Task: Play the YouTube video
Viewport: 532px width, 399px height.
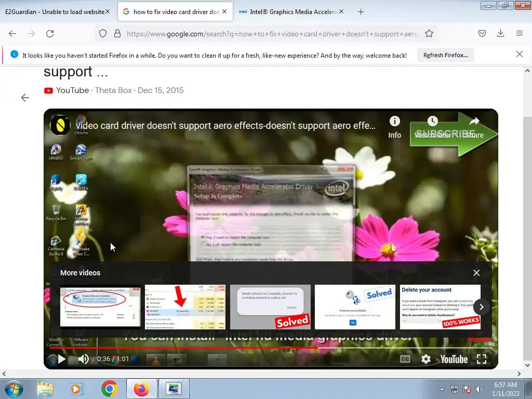Action: point(61,359)
